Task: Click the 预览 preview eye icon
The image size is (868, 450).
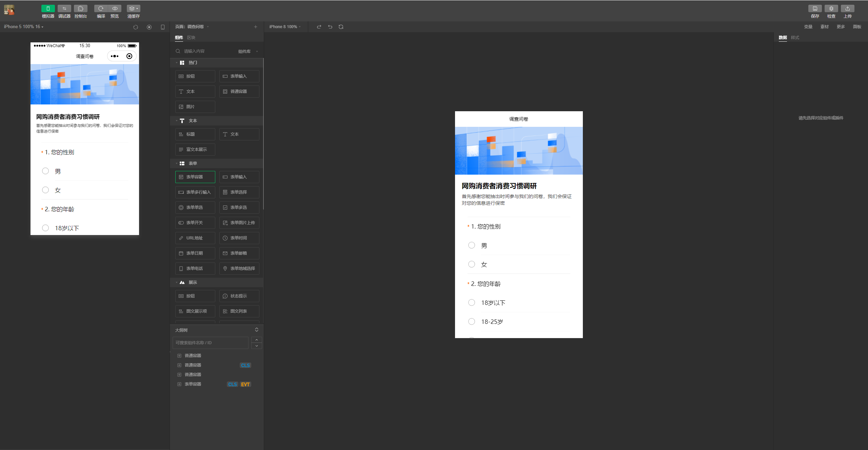Action: tap(115, 8)
